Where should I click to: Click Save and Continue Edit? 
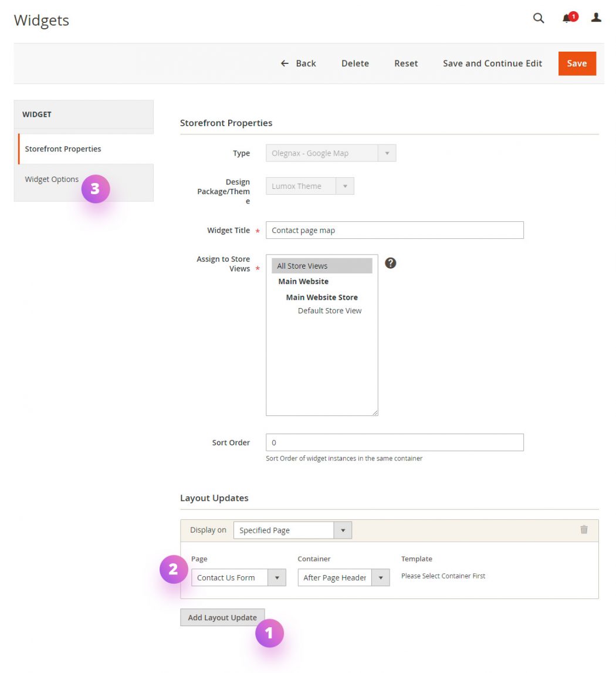492,63
